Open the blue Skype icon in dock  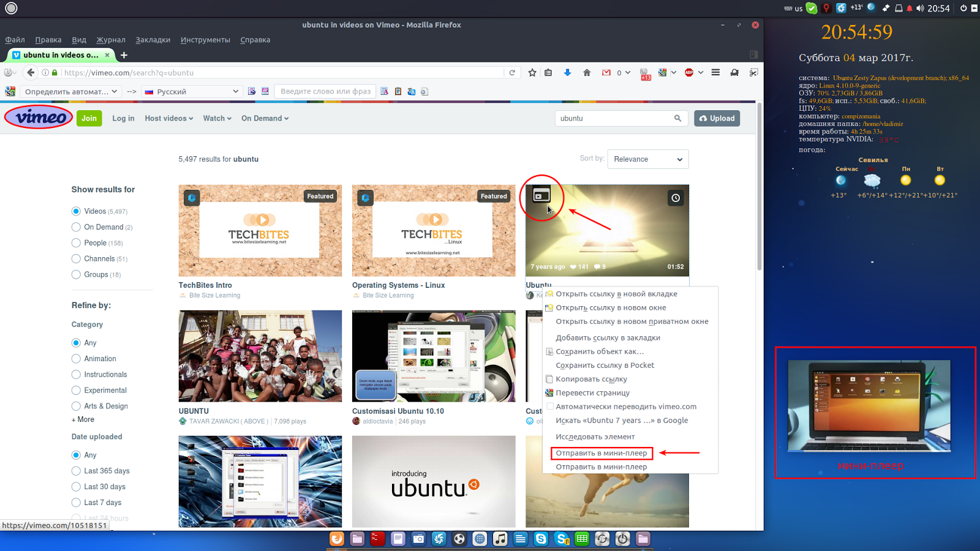pyautogui.click(x=541, y=539)
